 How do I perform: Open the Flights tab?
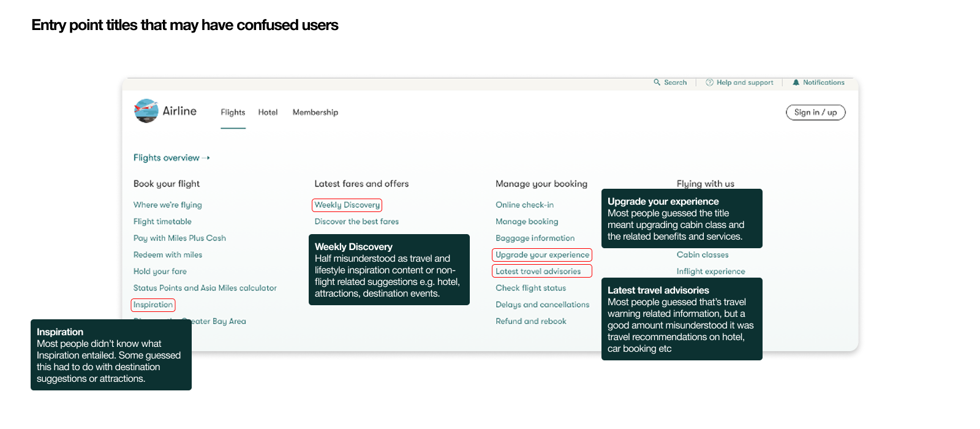click(233, 112)
